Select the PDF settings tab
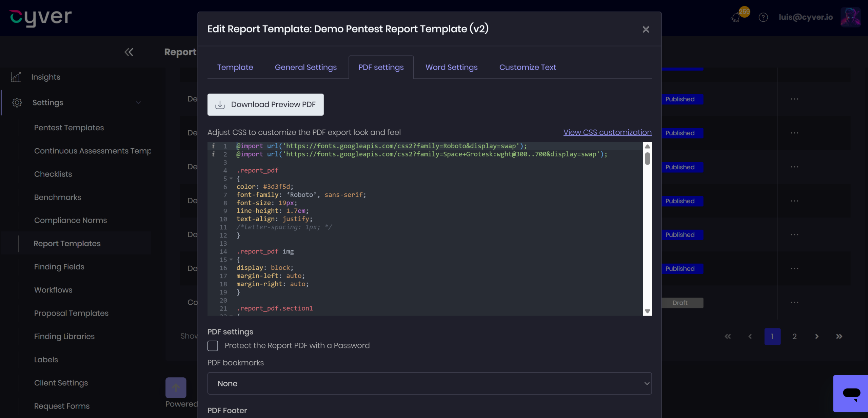The height and width of the screenshot is (418, 868). click(x=381, y=67)
